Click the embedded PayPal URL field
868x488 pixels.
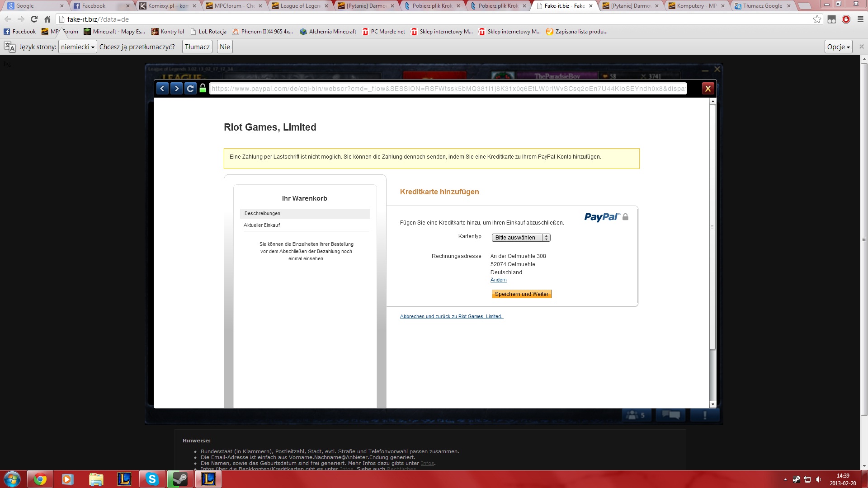pos(448,89)
